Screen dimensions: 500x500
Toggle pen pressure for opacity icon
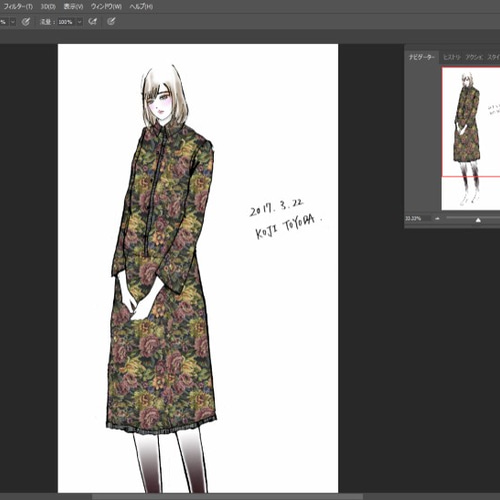pyautogui.click(x=26, y=22)
